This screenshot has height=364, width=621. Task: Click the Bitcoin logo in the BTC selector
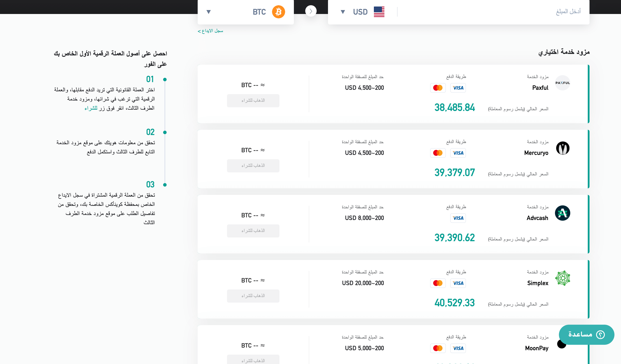click(278, 12)
